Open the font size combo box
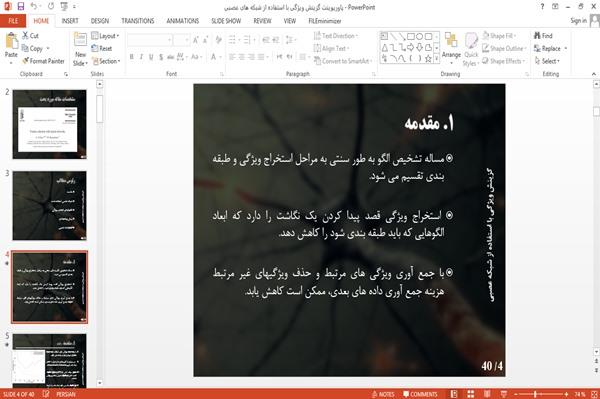Screen dimensions: 600x399 pos(181,39)
